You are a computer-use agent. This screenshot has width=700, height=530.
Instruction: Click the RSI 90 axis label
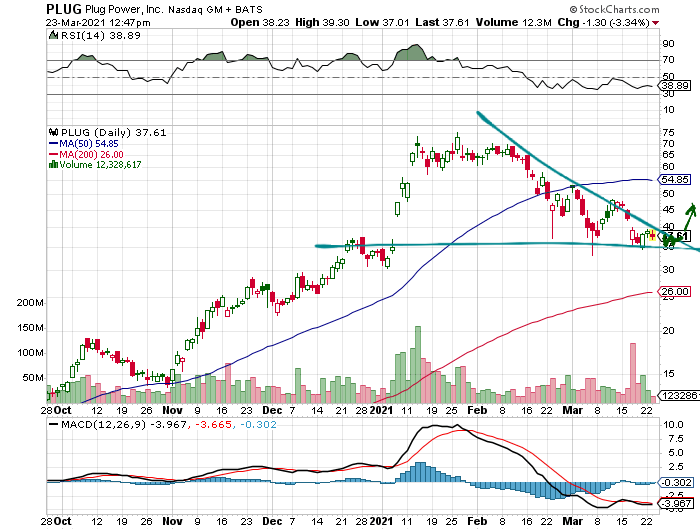[669, 44]
